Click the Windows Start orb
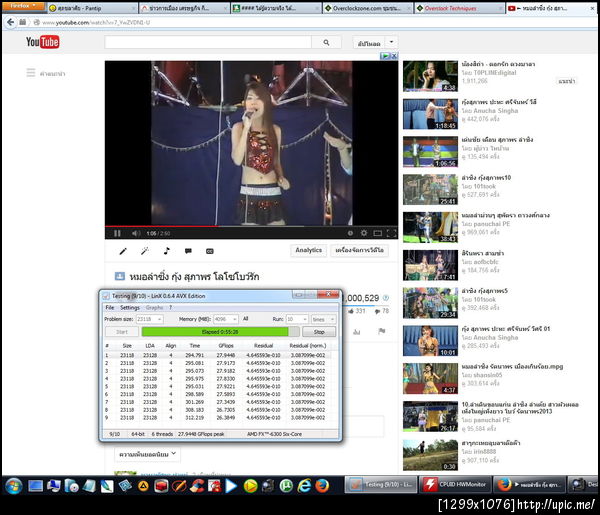Viewport: 600px width, 515px height. coord(13,486)
